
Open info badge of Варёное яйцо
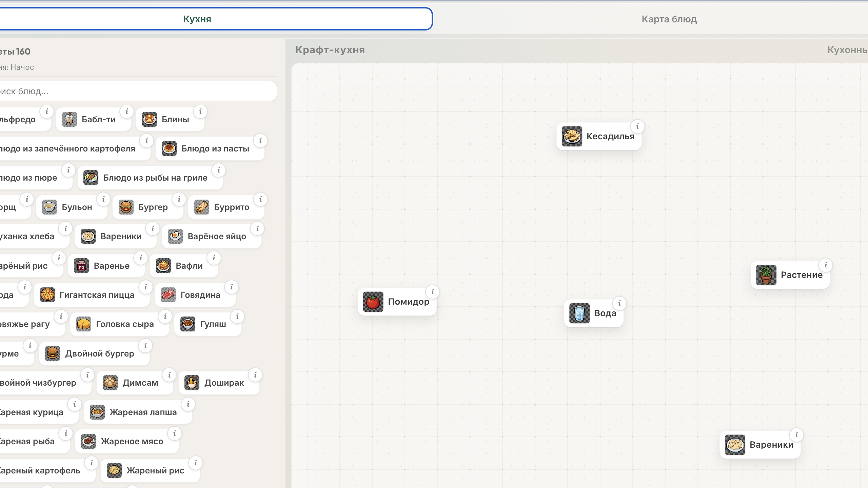point(258,229)
